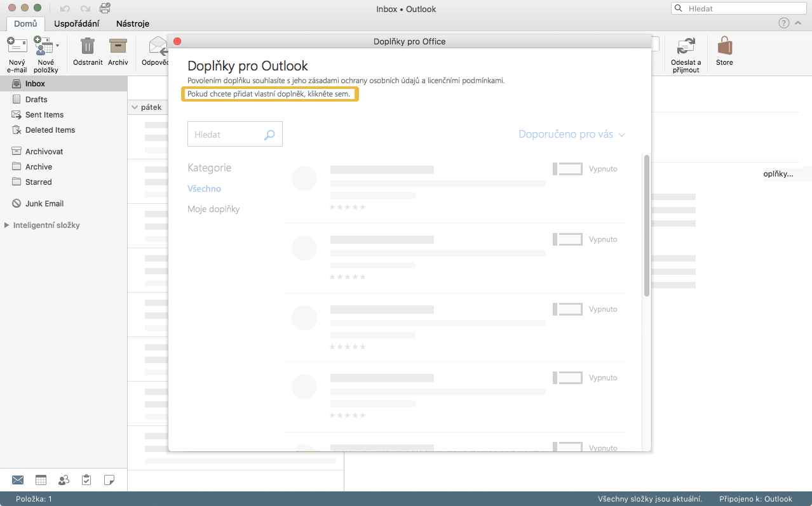Open the help question mark icon
This screenshot has height=506, width=812.
[784, 23]
